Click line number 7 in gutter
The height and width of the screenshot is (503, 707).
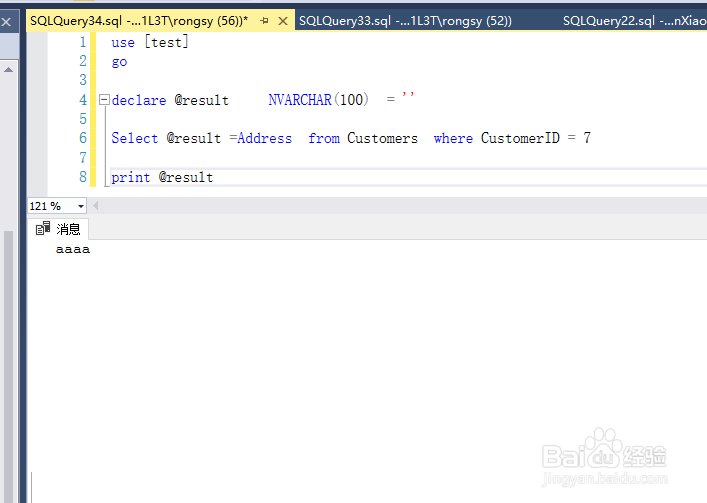(83, 158)
